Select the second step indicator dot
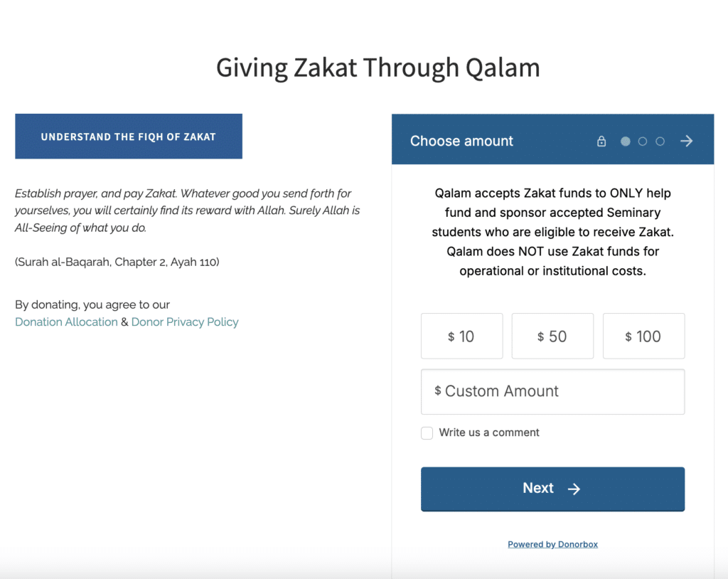The height and width of the screenshot is (579, 728). coord(643,141)
